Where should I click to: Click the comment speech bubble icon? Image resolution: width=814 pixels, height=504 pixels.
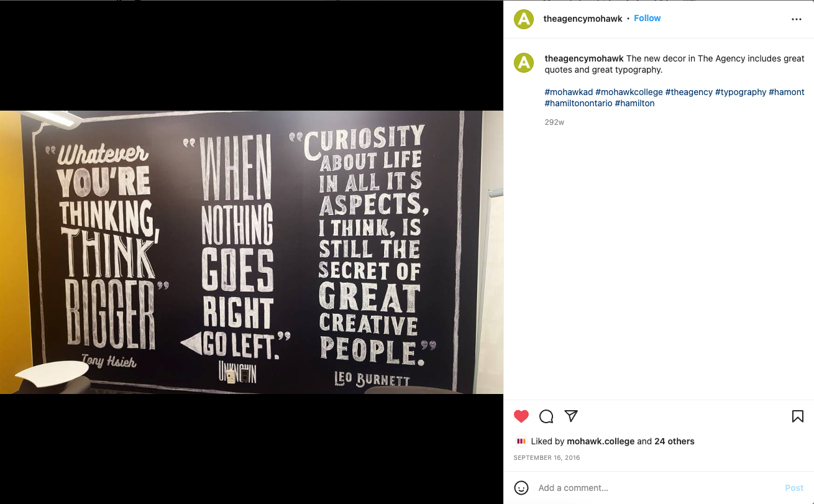pos(546,416)
